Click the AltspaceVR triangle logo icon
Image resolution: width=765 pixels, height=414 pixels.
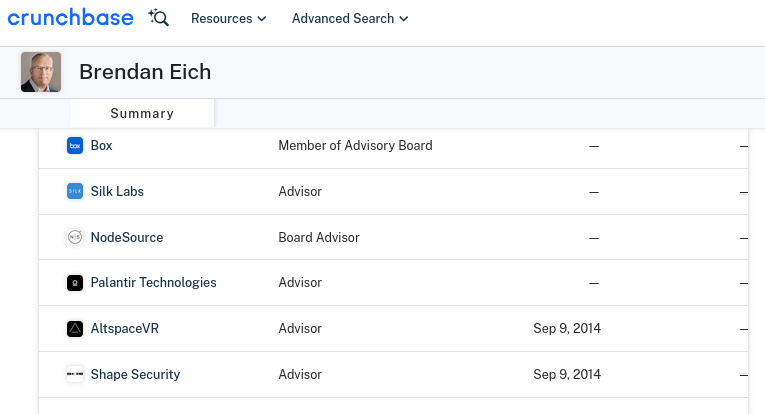click(75, 329)
